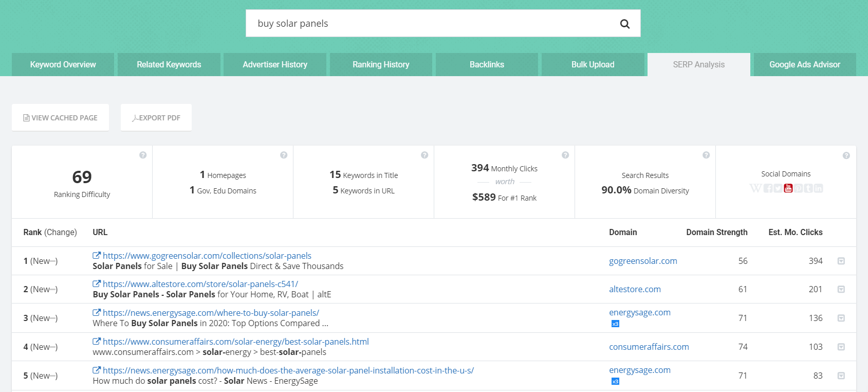Image resolution: width=868 pixels, height=392 pixels.
Task: Click the Pinterest social domain icon
Action: pyautogui.click(x=798, y=188)
